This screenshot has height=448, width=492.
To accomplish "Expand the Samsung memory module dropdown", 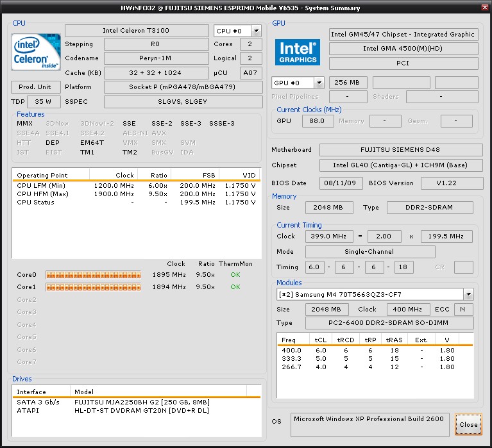I will [x=468, y=294].
